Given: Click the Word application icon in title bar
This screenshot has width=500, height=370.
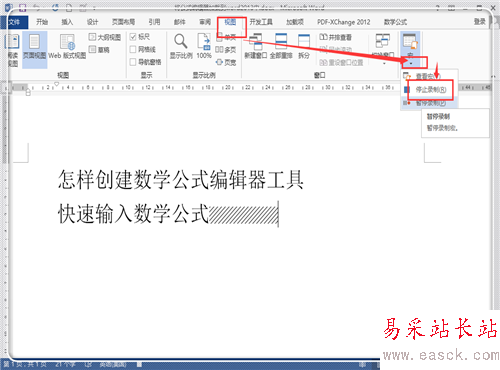Looking at the screenshot, I should tap(9, 7).
